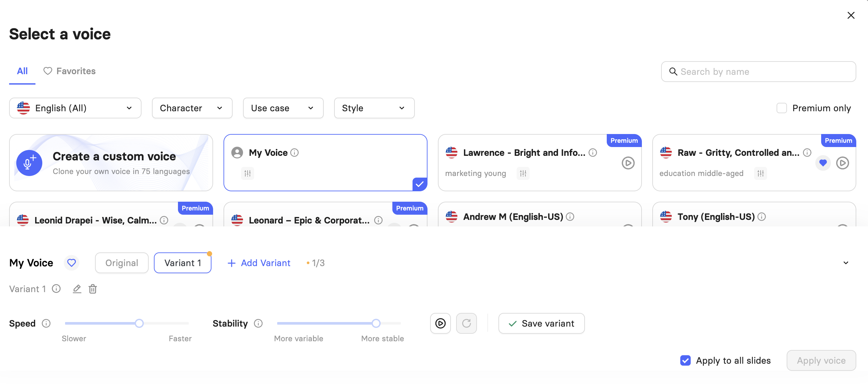Show Stability info icon

[258, 324]
